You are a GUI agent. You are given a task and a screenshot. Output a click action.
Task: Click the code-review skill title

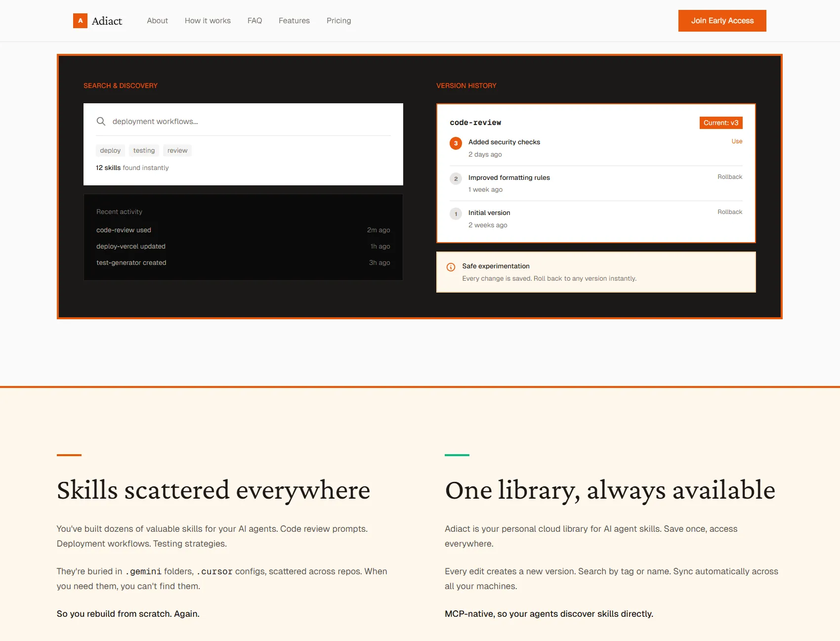[x=475, y=123]
